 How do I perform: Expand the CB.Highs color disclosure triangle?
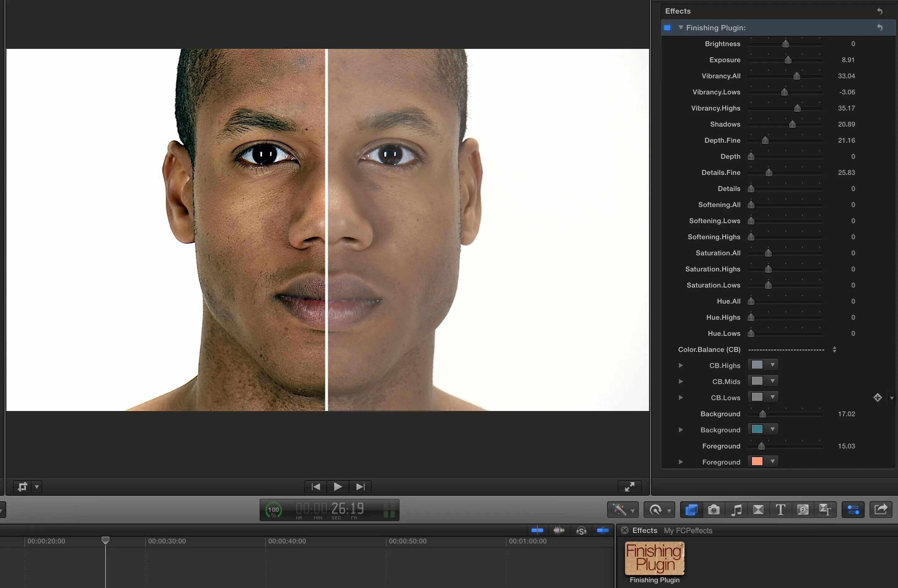point(681,365)
